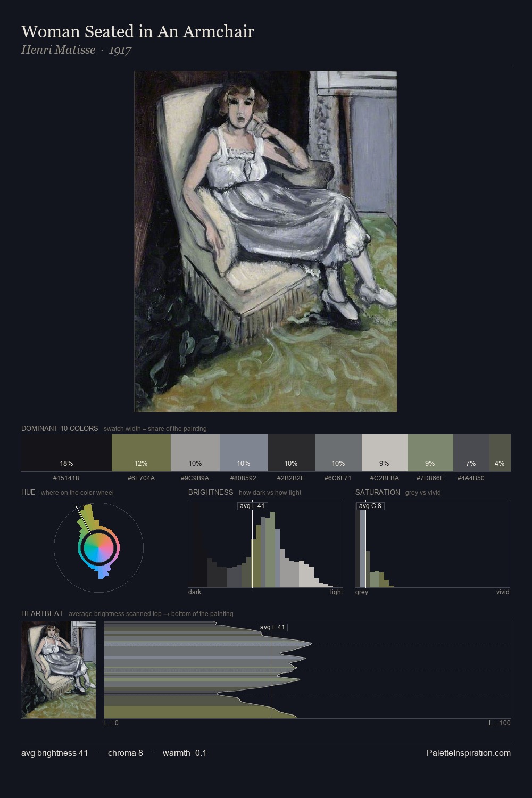Click the hex code #808592 label
Screen dimensions: 532x798
243,478
